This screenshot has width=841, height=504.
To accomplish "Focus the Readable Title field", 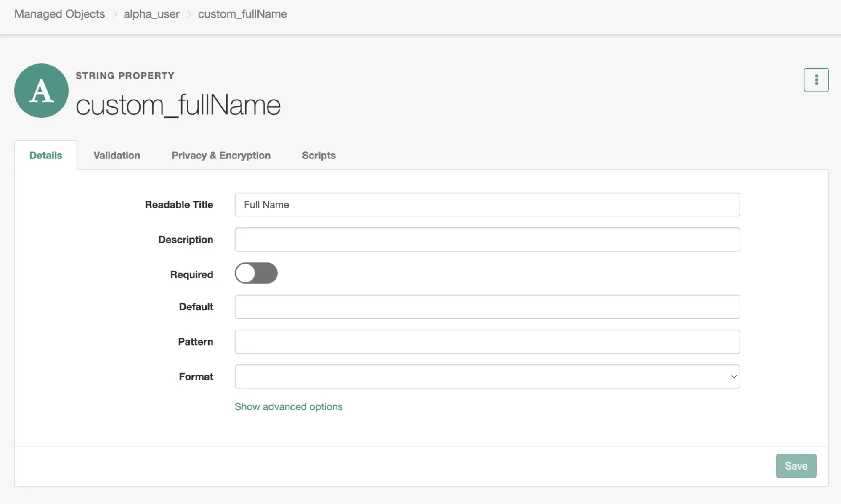I will (487, 205).
